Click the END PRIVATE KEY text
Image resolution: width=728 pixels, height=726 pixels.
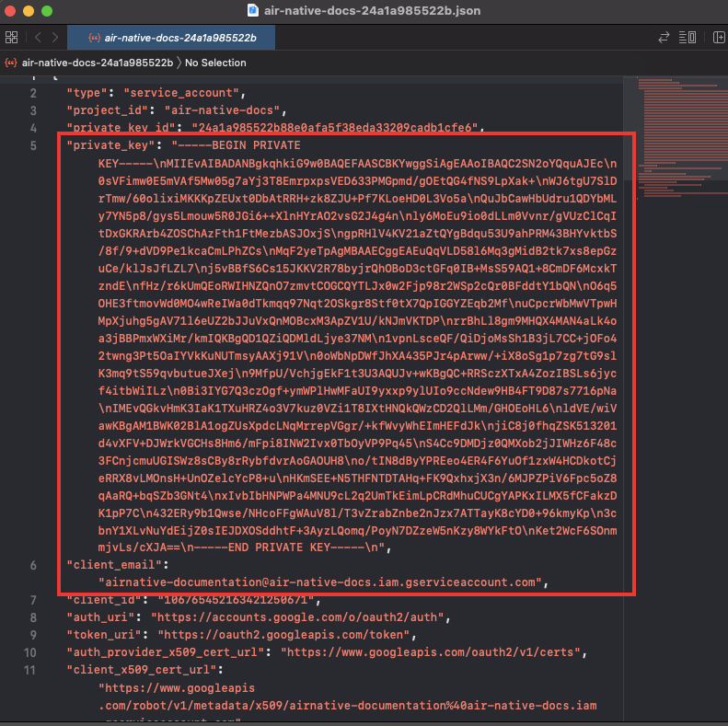pyautogui.click(x=279, y=547)
